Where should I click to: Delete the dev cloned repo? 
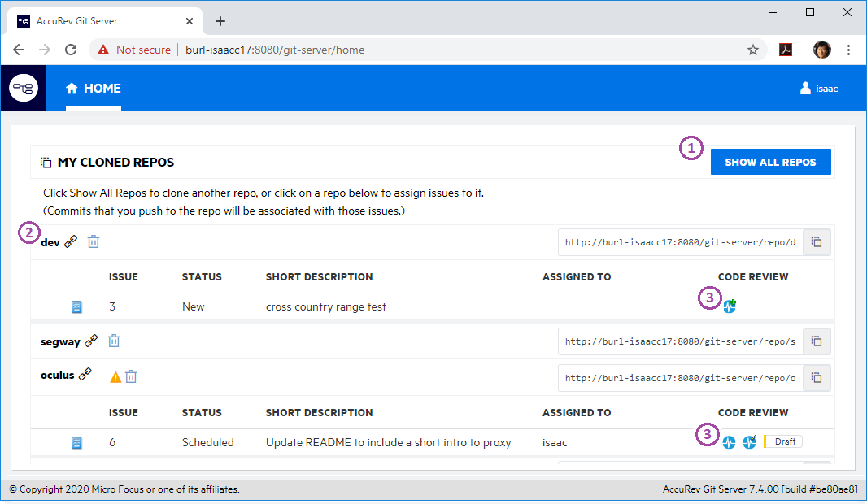(94, 241)
